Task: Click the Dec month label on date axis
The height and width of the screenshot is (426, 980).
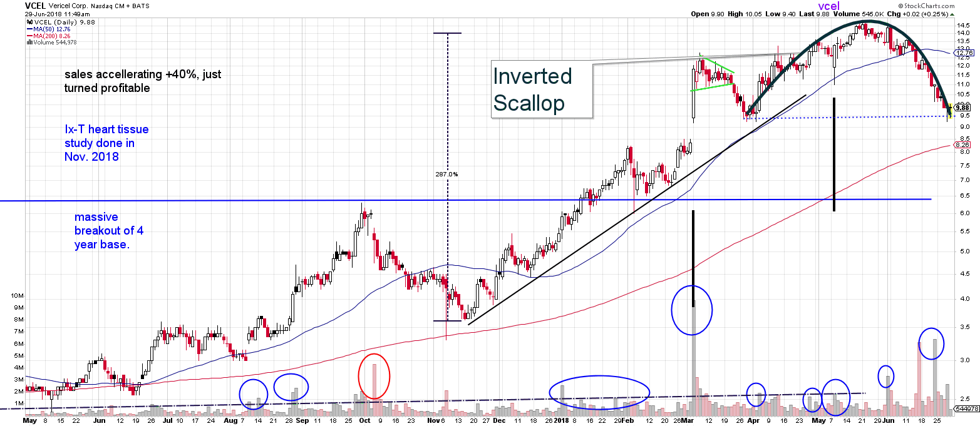Action: 499,421
